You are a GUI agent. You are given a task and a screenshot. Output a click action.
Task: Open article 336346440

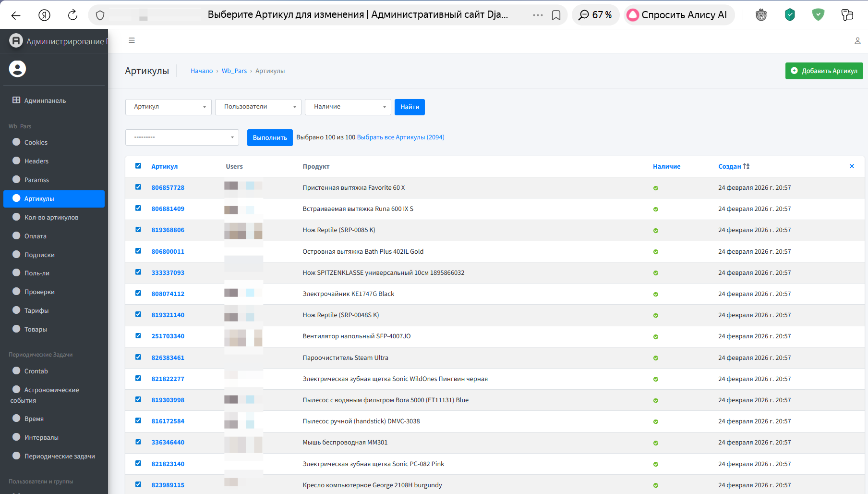pos(168,442)
